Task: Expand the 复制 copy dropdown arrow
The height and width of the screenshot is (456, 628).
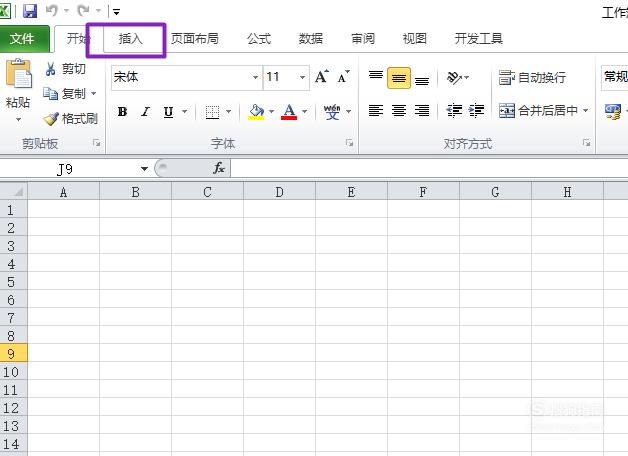Action: click(93, 94)
